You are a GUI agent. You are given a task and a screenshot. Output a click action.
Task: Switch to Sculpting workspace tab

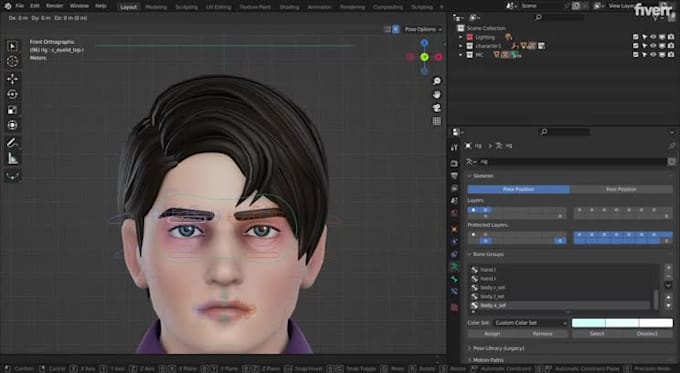[186, 7]
